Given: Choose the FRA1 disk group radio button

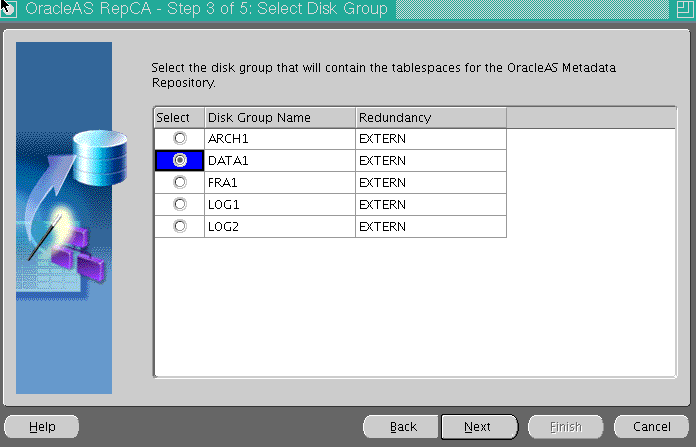Looking at the screenshot, I should point(180,182).
